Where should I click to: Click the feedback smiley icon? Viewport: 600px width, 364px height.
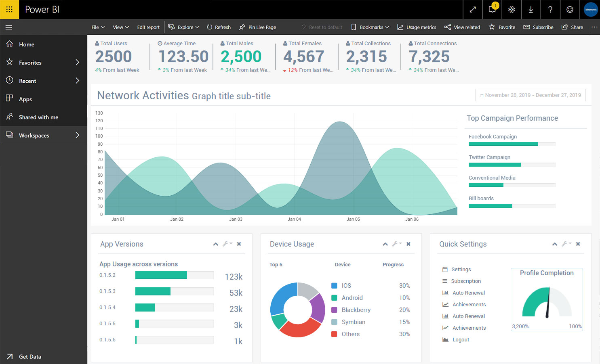click(x=570, y=9)
